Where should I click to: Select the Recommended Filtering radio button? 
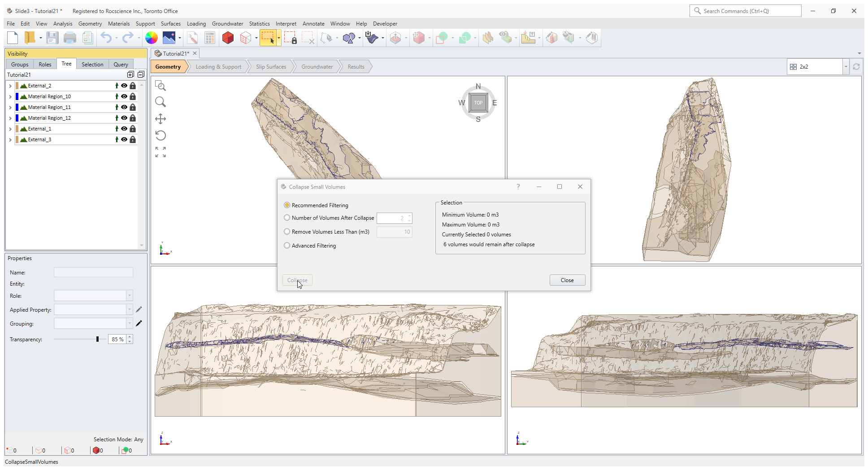[287, 205]
